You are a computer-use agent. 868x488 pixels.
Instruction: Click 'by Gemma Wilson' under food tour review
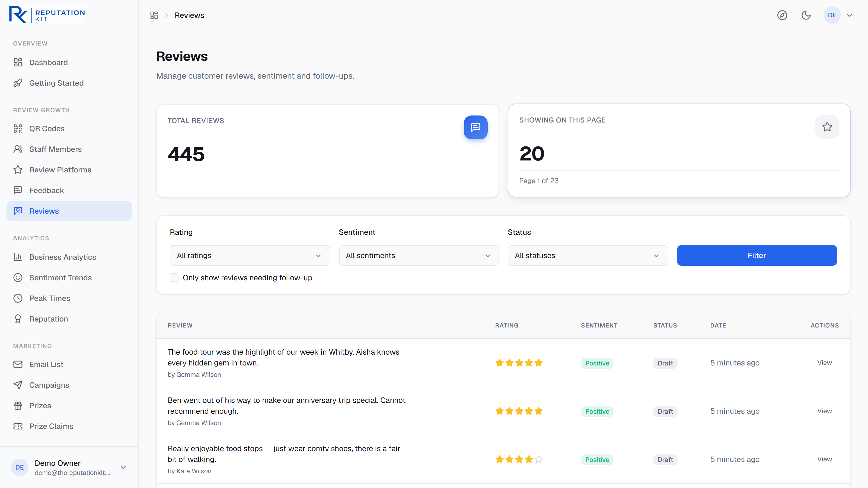(194, 374)
